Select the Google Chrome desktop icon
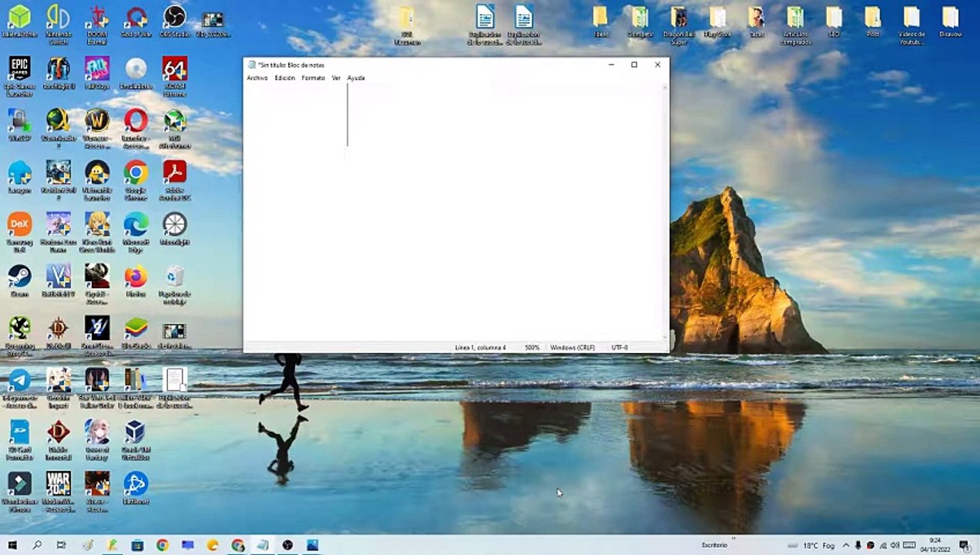The image size is (980, 555). coord(136,180)
